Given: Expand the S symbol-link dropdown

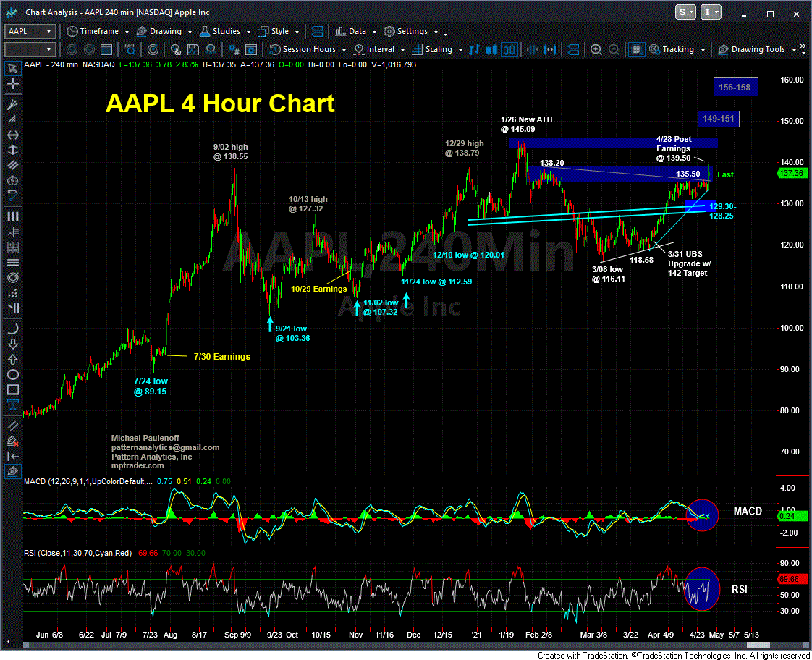Looking at the screenshot, I should pos(685,12).
